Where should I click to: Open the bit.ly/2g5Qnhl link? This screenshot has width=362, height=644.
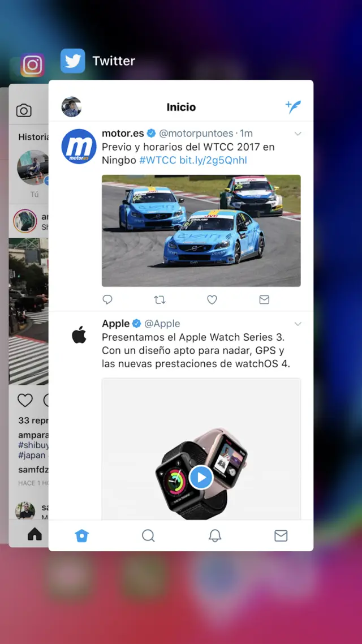coord(213,160)
